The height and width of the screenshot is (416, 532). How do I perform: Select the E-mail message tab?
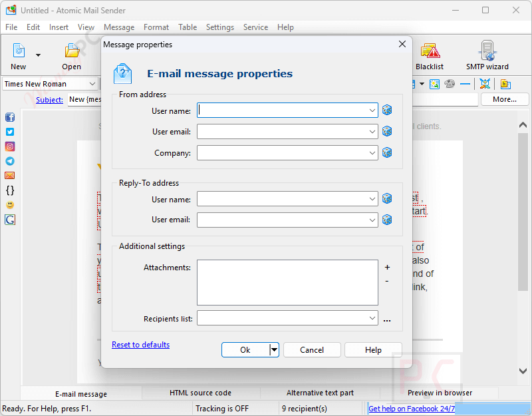coord(81,393)
